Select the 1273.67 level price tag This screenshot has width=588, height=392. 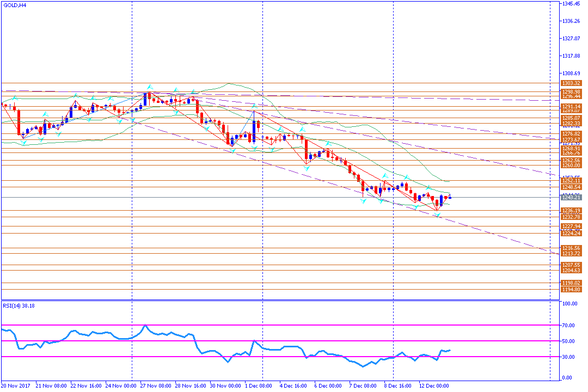pos(571,139)
